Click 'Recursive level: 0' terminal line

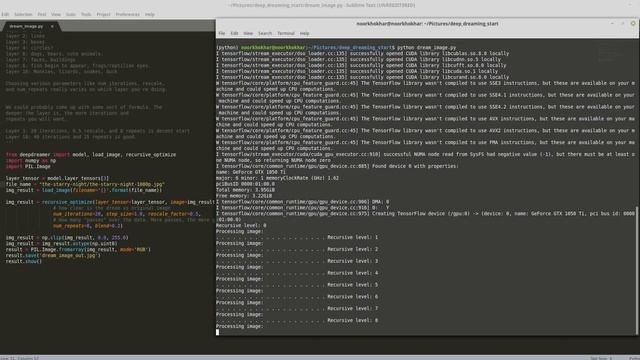pyautogui.click(x=241, y=226)
